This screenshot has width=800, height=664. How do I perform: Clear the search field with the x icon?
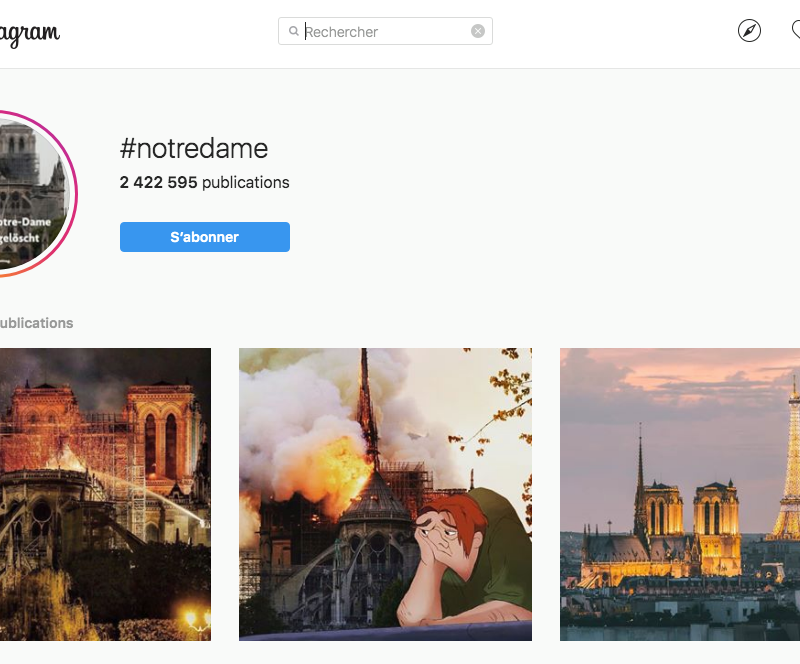point(478,31)
